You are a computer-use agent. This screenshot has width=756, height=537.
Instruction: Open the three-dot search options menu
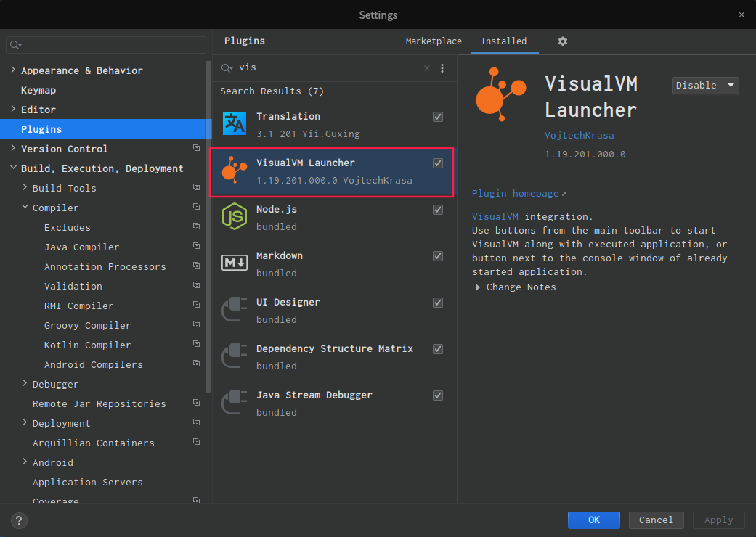coord(442,68)
